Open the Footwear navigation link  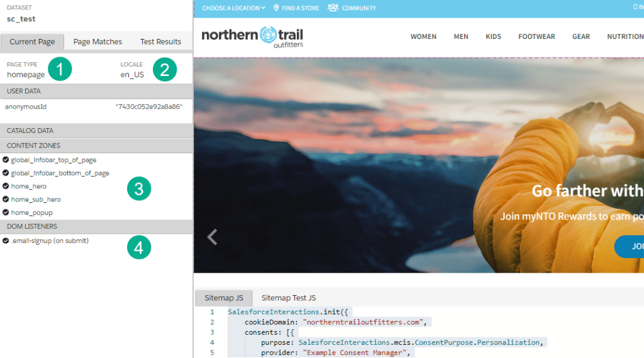click(x=536, y=36)
